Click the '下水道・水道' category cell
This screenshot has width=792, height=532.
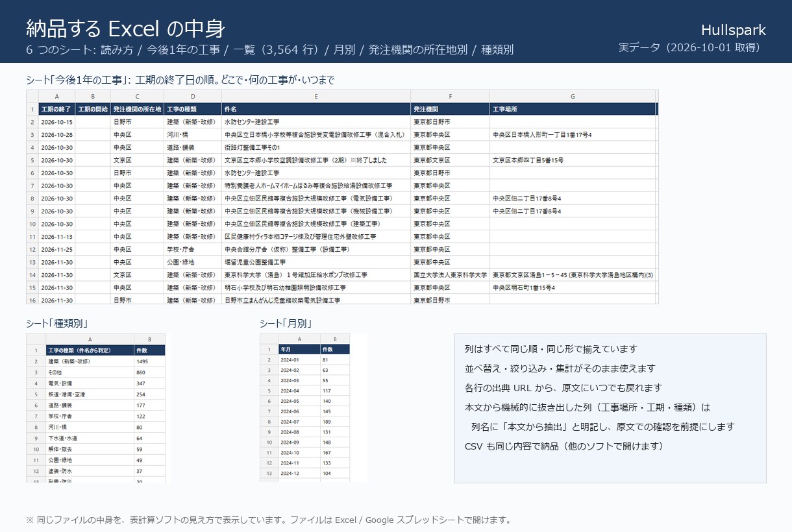[x=90, y=439]
